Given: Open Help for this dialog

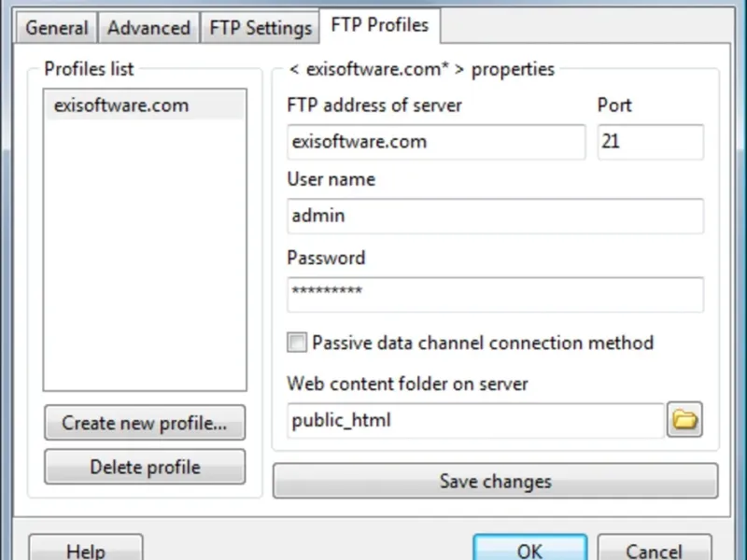Looking at the screenshot, I should 86,550.
